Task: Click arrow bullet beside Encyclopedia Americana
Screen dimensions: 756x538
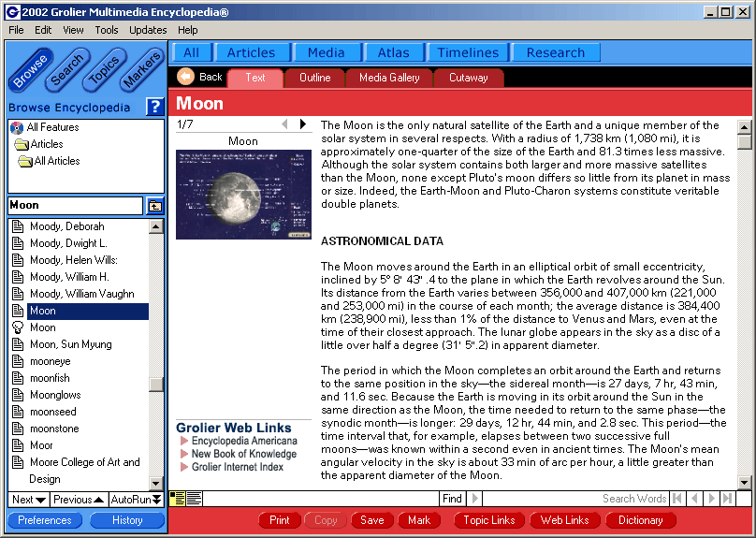Action: pyautogui.click(x=183, y=441)
